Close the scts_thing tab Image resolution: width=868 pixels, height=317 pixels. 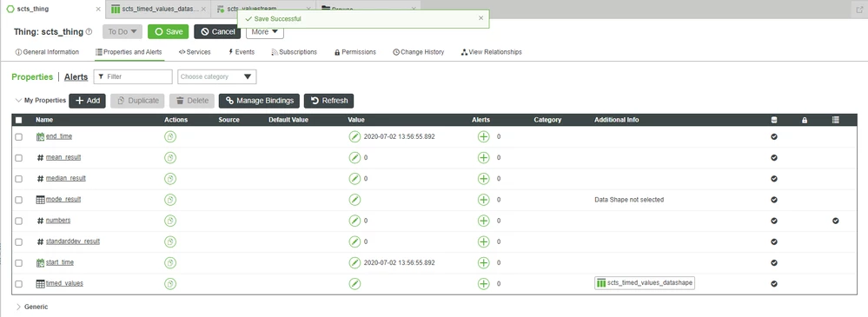[98, 10]
